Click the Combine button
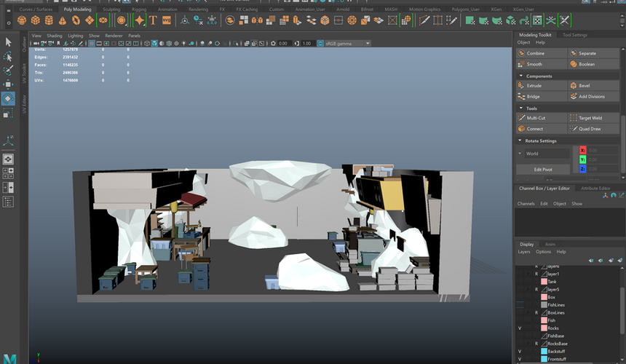Screen dimensions: 626x364 [x=542, y=53]
